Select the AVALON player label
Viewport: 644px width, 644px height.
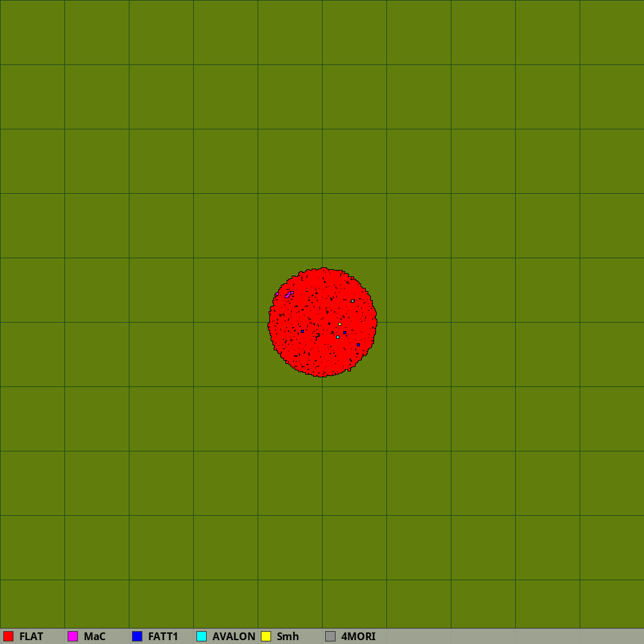(234, 636)
